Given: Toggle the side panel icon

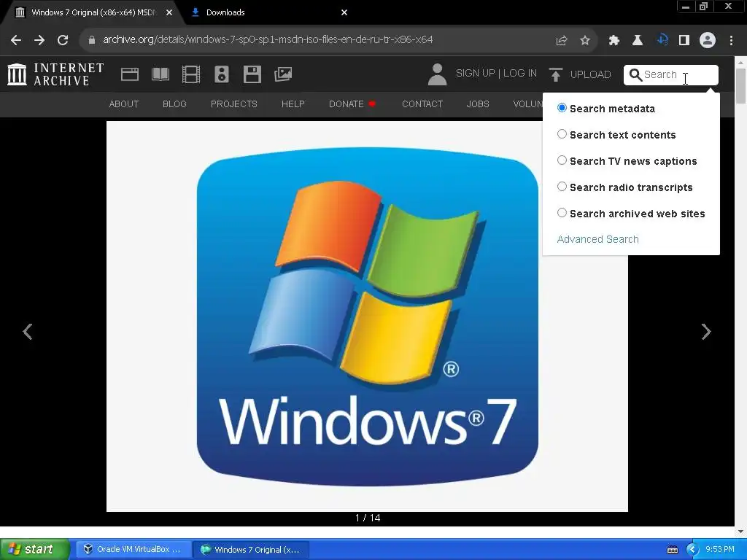Looking at the screenshot, I should 684,40.
